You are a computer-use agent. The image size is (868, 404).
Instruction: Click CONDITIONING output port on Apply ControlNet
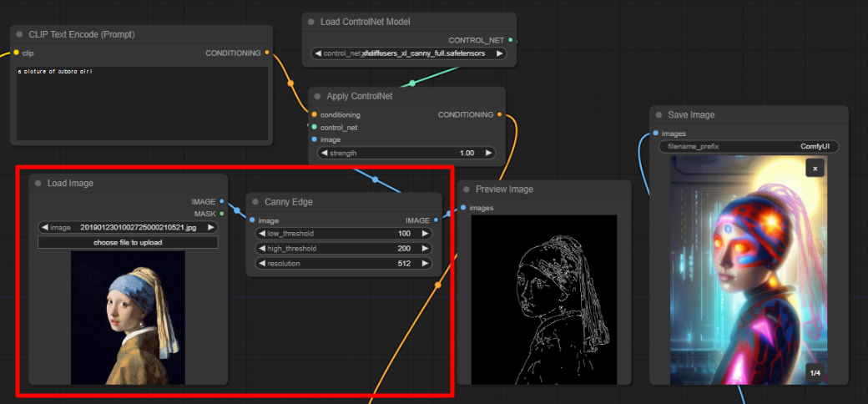click(x=499, y=114)
